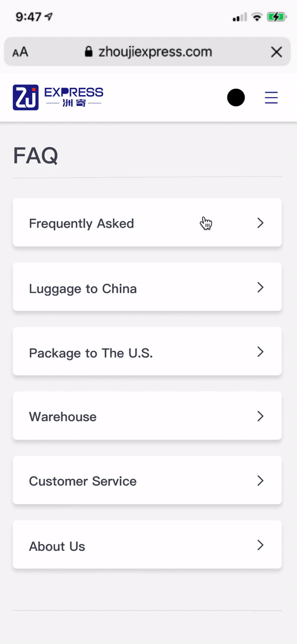Tap the lock icon in address bar
297x644 pixels.
(x=89, y=52)
